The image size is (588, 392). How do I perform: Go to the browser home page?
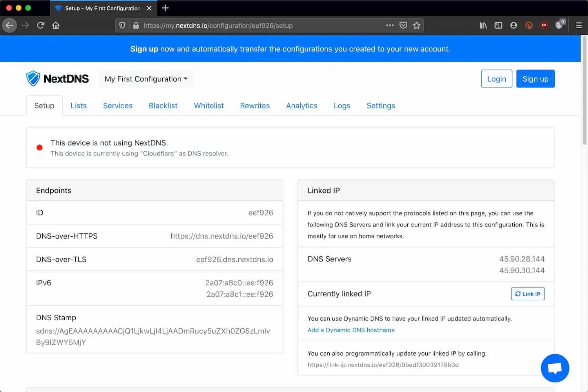click(x=56, y=26)
